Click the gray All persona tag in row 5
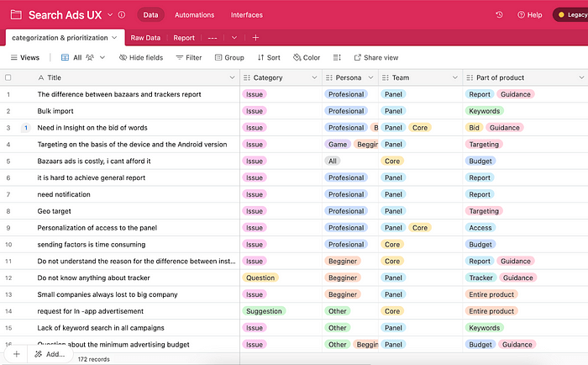 [x=333, y=161]
